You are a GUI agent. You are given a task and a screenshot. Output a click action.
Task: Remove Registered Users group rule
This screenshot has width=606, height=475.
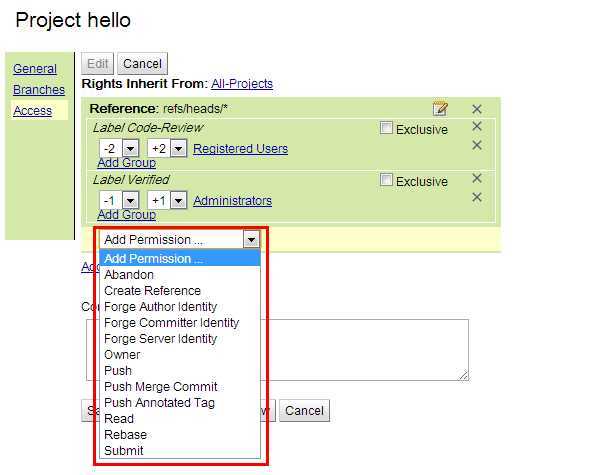point(477,145)
